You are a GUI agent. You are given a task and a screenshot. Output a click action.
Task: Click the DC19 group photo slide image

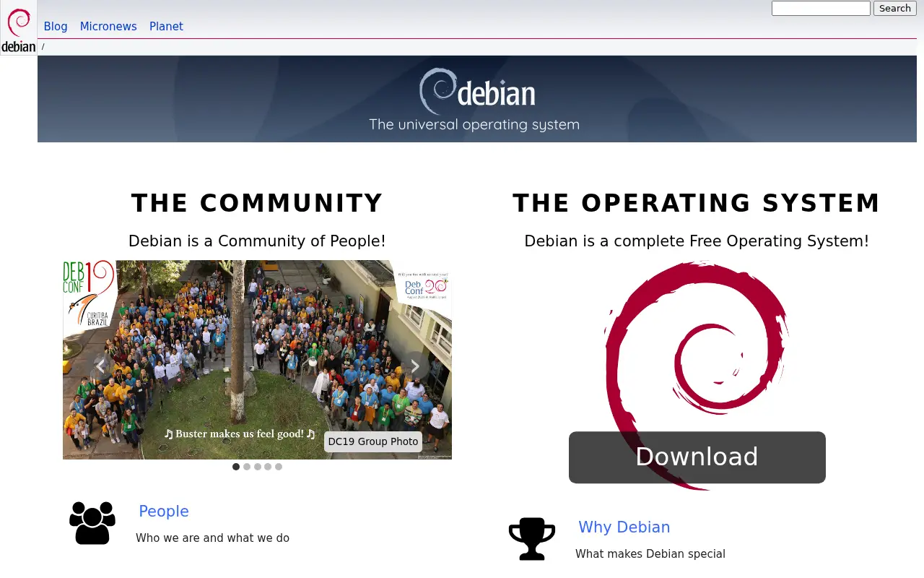coord(257,360)
